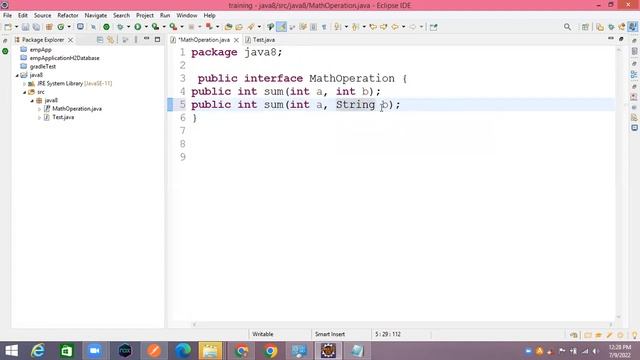Click the Writable status bar field
640x360 pixels.
tap(263, 334)
